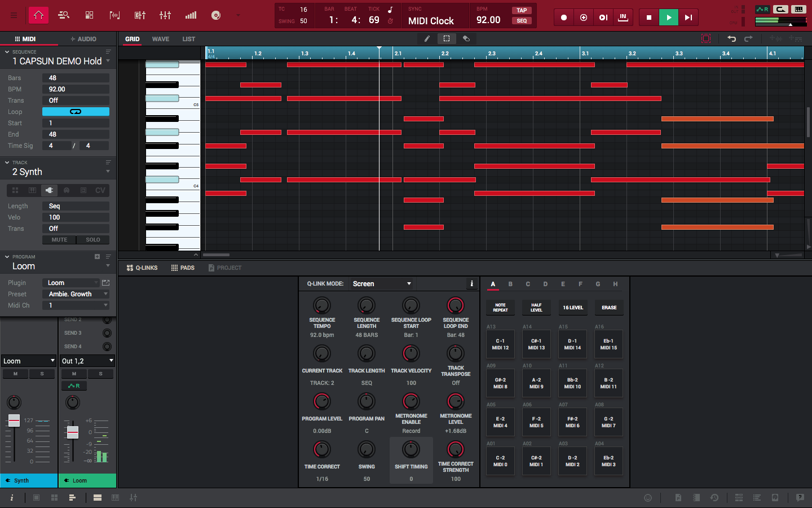Click the TAP tempo button
The width and height of the screenshot is (812, 508).
pyautogui.click(x=522, y=10)
